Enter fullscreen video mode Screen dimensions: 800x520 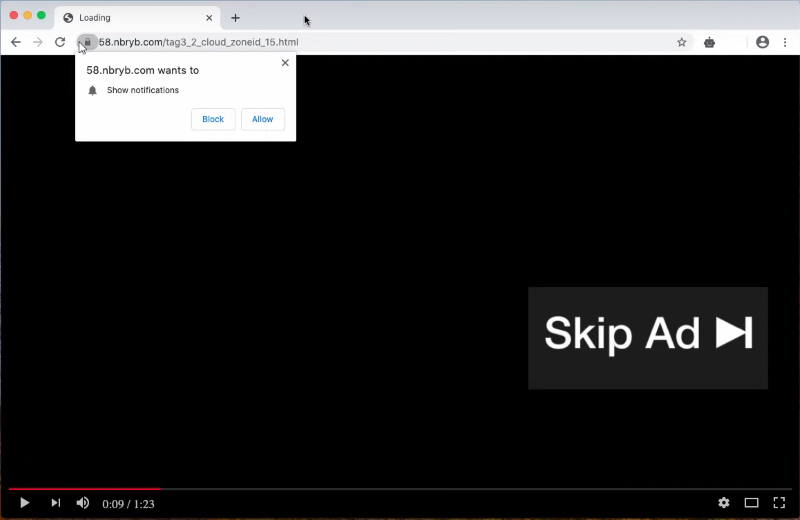(779, 503)
